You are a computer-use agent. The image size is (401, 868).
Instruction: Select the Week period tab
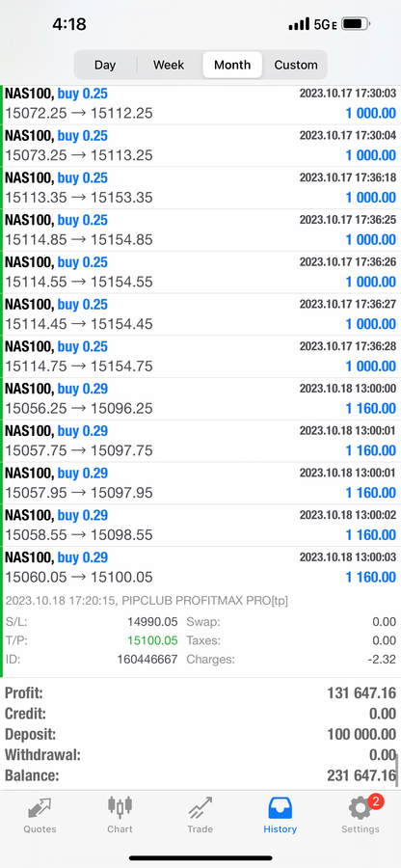169,65
